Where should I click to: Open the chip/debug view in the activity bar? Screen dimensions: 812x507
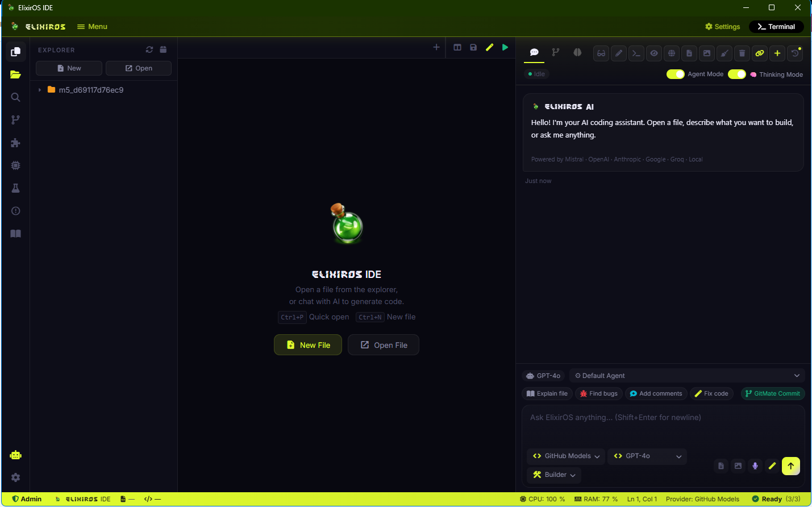tap(15, 165)
